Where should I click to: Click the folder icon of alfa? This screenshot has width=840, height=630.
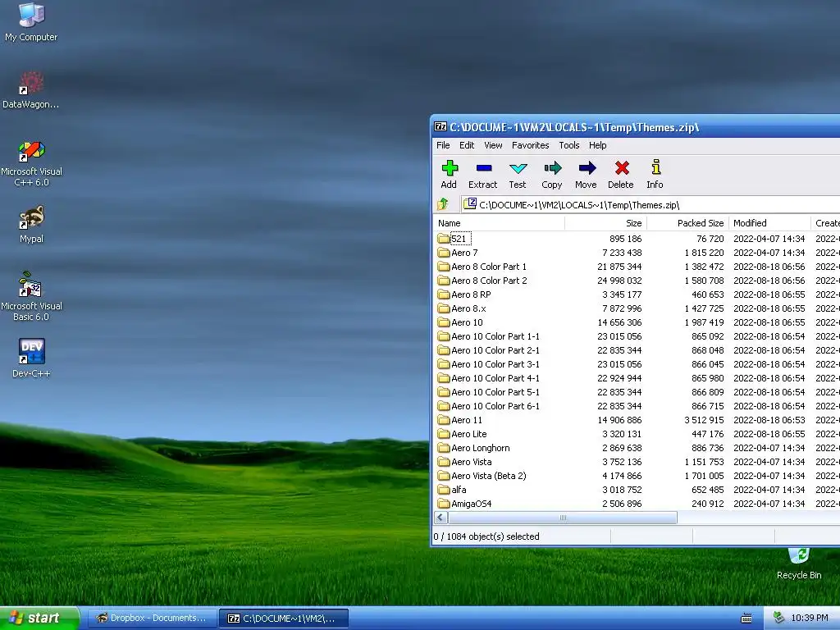(x=443, y=490)
